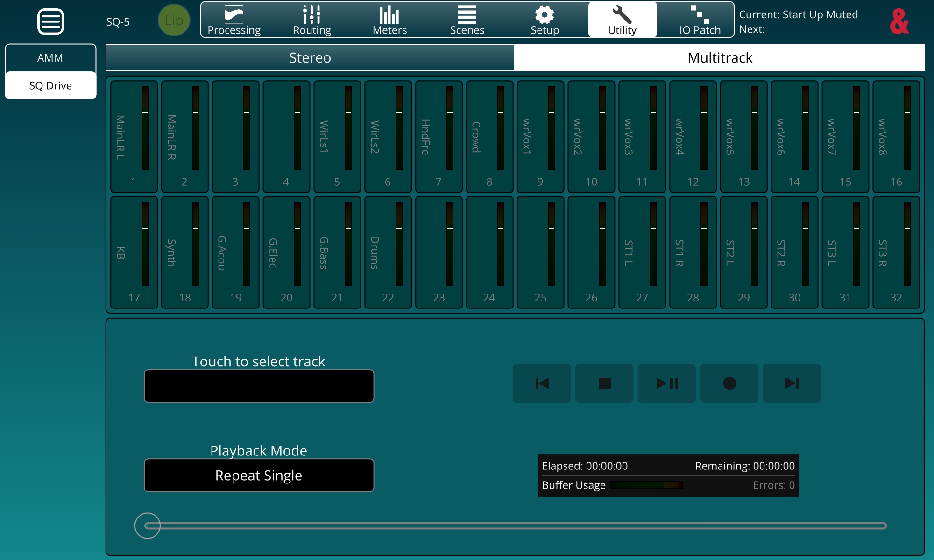Open Playback Mode Repeat Single selector

(259, 475)
